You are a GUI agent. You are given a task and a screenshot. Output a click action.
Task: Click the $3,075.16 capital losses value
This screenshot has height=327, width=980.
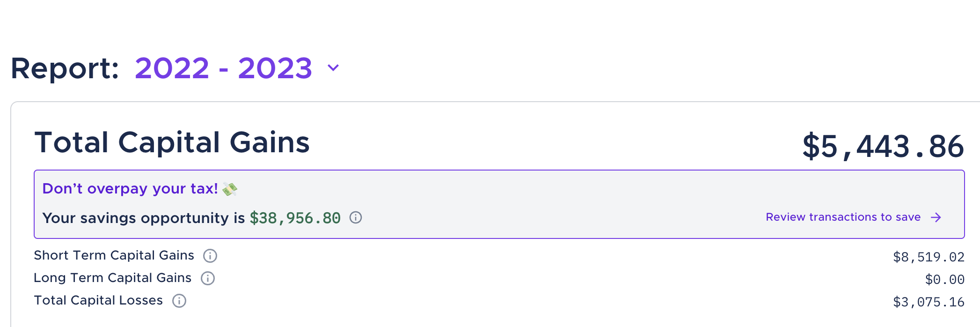click(x=929, y=302)
